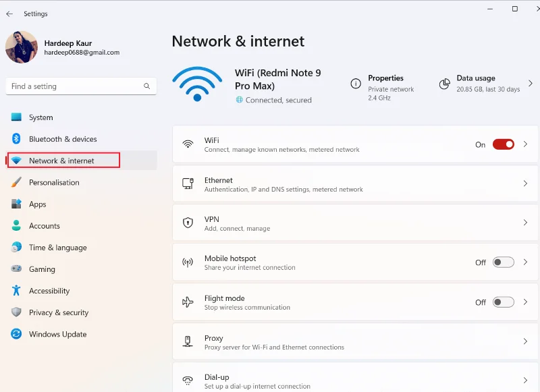The height and width of the screenshot is (392, 540).
Task: Click the WiFi (Redmi Note 9 Pro Max) name
Action: pyautogui.click(x=277, y=79)
